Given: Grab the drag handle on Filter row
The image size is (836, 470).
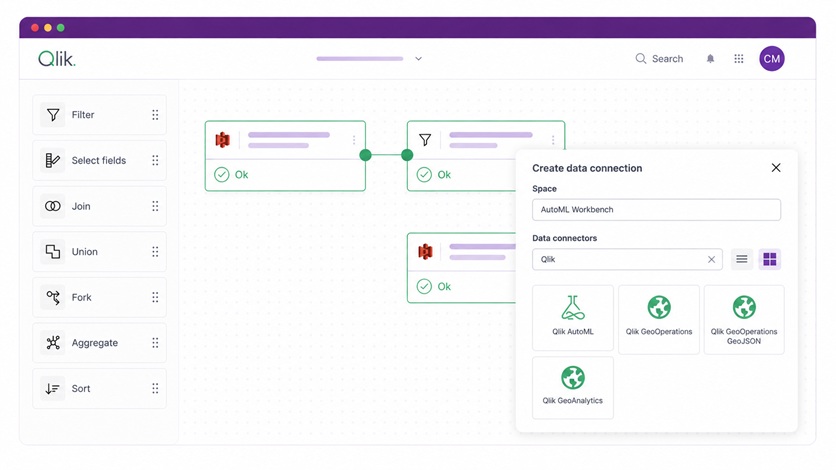Looking at the screenshot, I should tap(155, 115).
